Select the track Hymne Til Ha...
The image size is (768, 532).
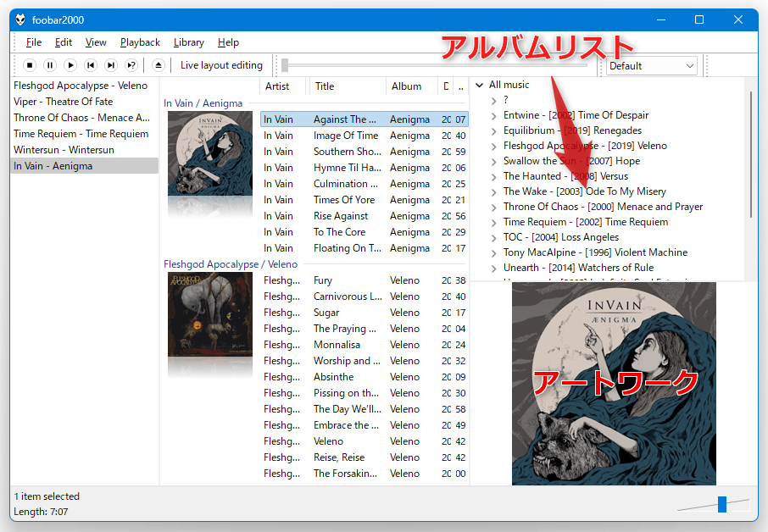tap(364, 168)
